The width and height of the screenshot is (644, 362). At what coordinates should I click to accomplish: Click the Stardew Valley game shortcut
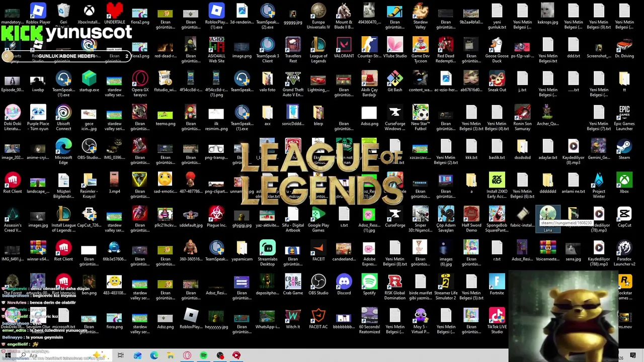tap(421, 16)
